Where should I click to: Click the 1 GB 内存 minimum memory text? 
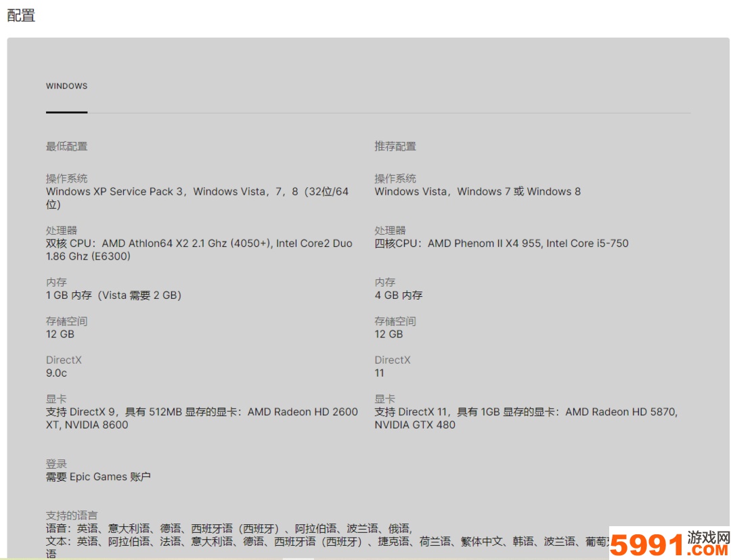(x=113, y=296)
